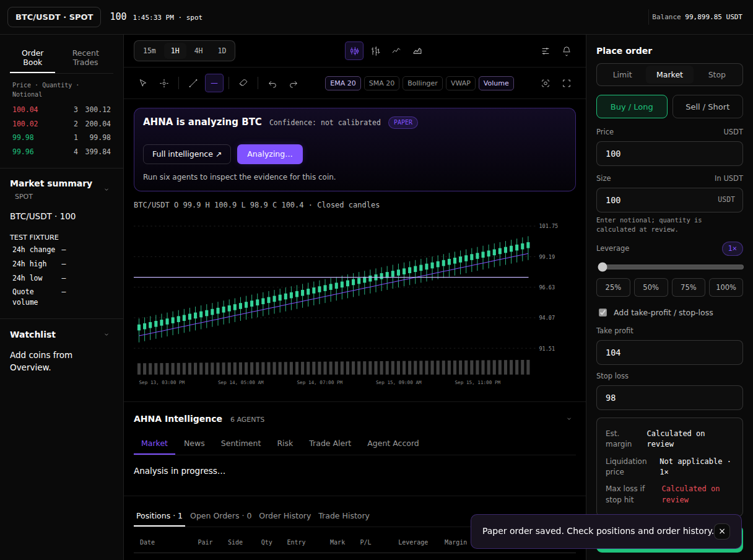
Task: Toggle the EMA 20 indicator
Action: pyautogui.click(x=343, y=83)
